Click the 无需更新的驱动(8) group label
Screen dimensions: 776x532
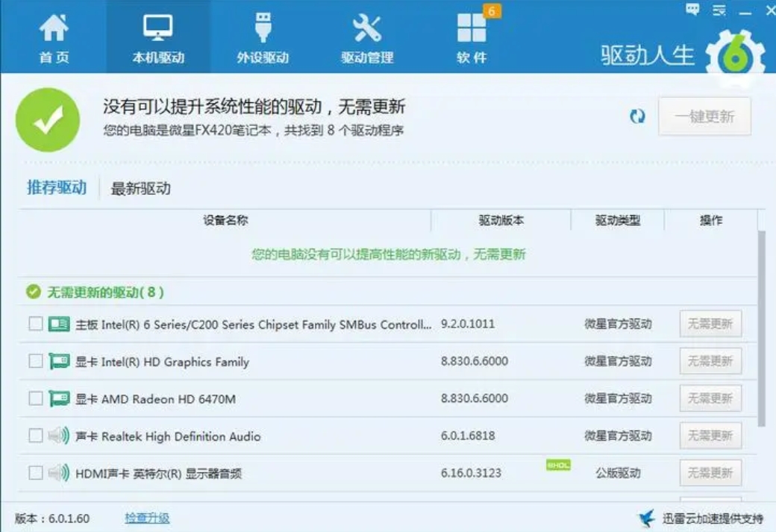(105, 292)
